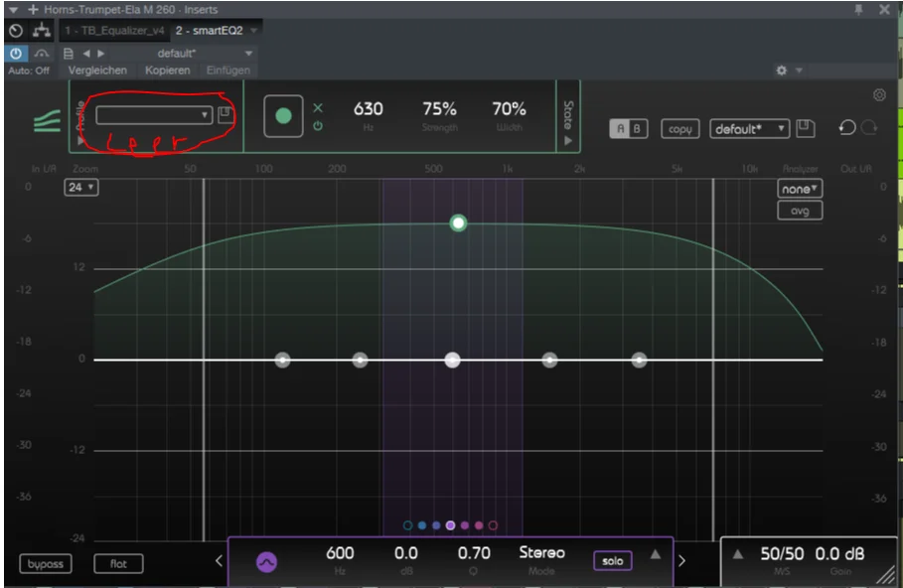Image resolution: width=903 pixels, height=588 pixels.
Task: Expand the arrow beside the host gear icon
Action: pos(799,71)
